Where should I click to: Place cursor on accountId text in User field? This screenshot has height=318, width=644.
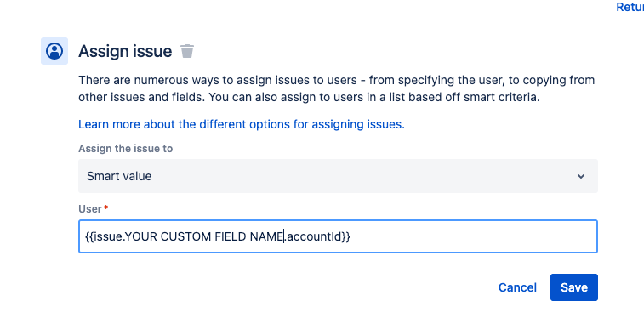click(x=314, y=236)
